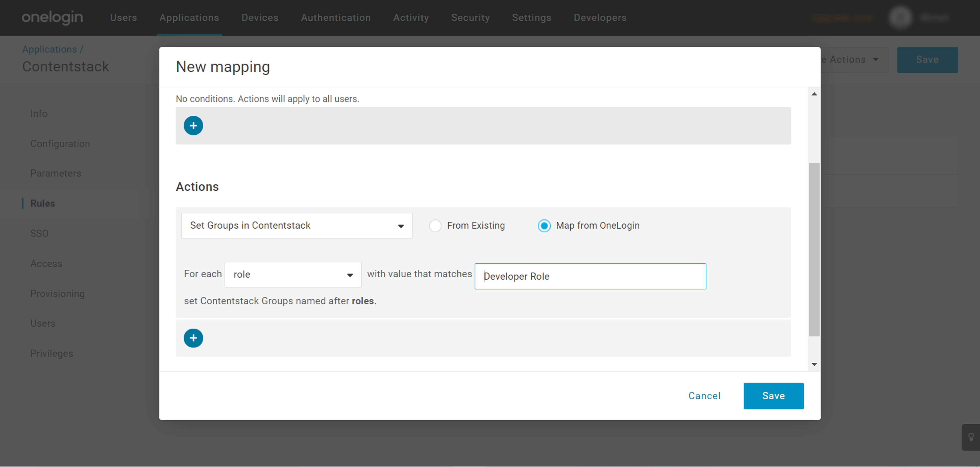Click the dialog scrollbar down arrow

click(x=814, y=364)
